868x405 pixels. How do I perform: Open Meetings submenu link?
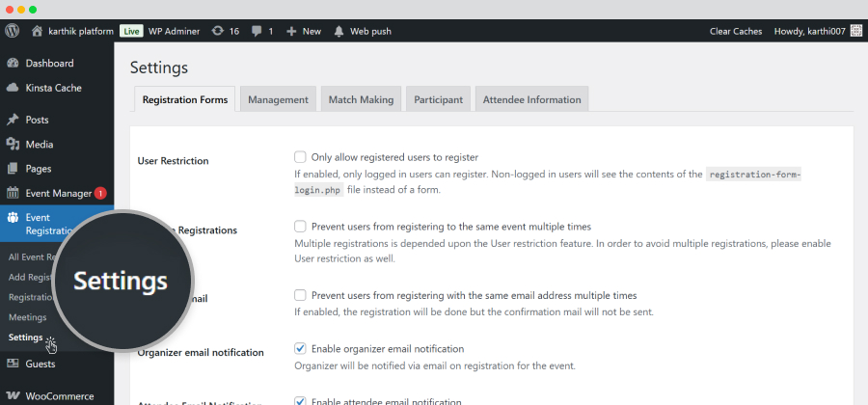coord(28,317)
